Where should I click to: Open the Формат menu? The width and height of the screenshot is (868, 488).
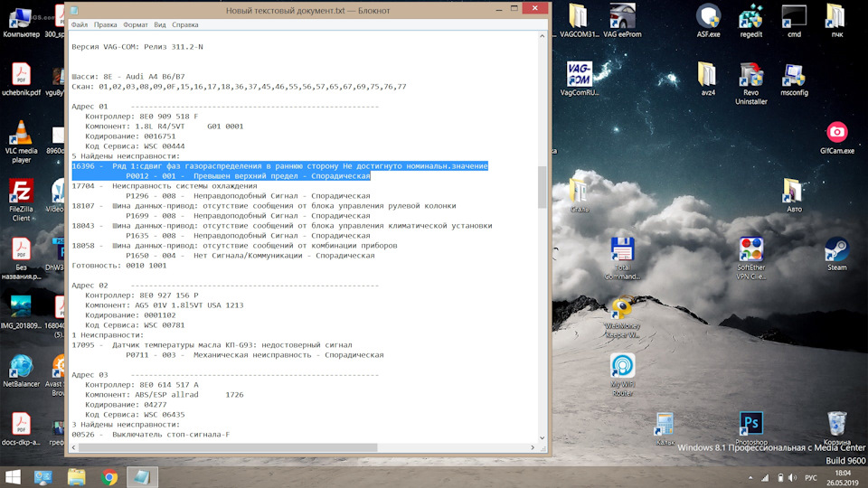click(135, 24)
